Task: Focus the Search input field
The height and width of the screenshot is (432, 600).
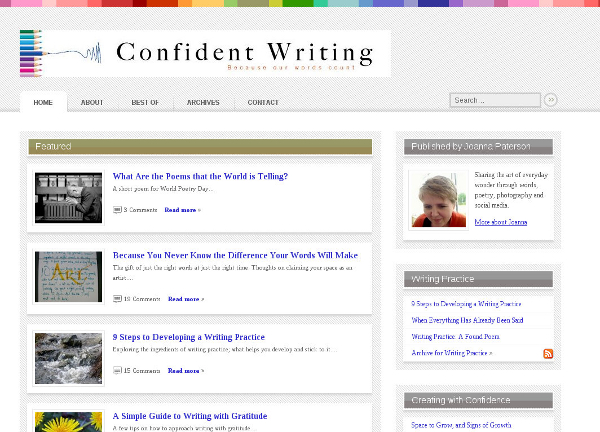Action: point(495,100)
